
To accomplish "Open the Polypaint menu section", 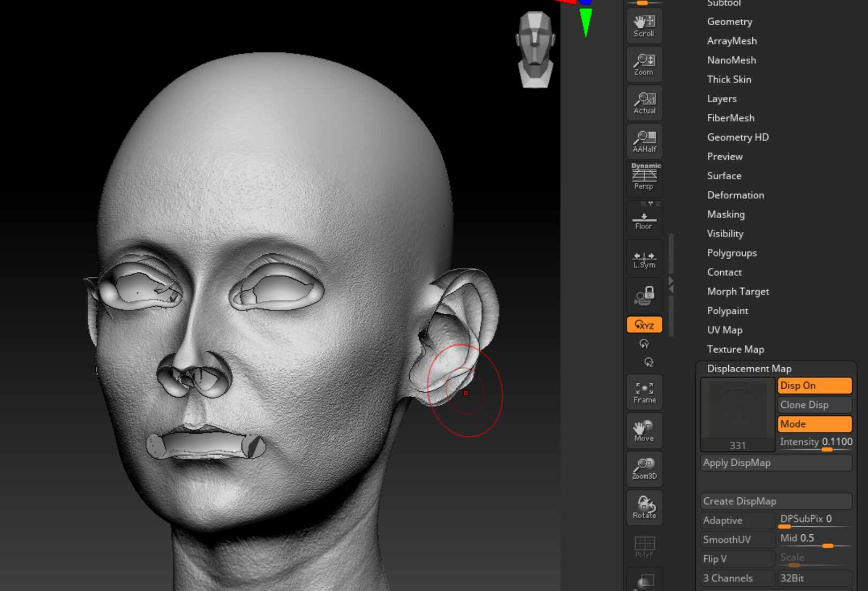I will click(x=727, y=310).
